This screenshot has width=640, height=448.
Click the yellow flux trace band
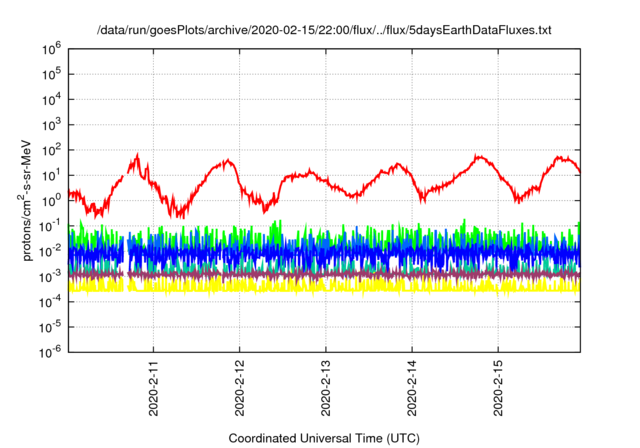pos(324,286)
